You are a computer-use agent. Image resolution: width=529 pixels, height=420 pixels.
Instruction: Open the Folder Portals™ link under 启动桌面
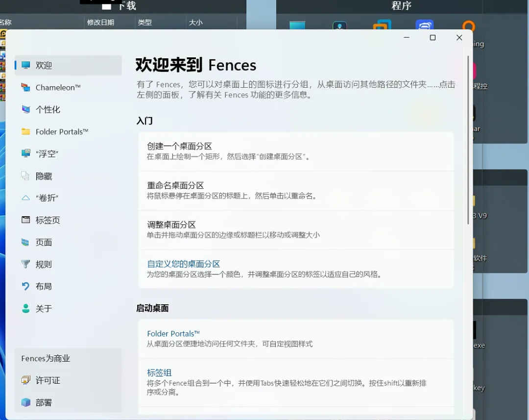pyautogui.click(x=173, y=334)
